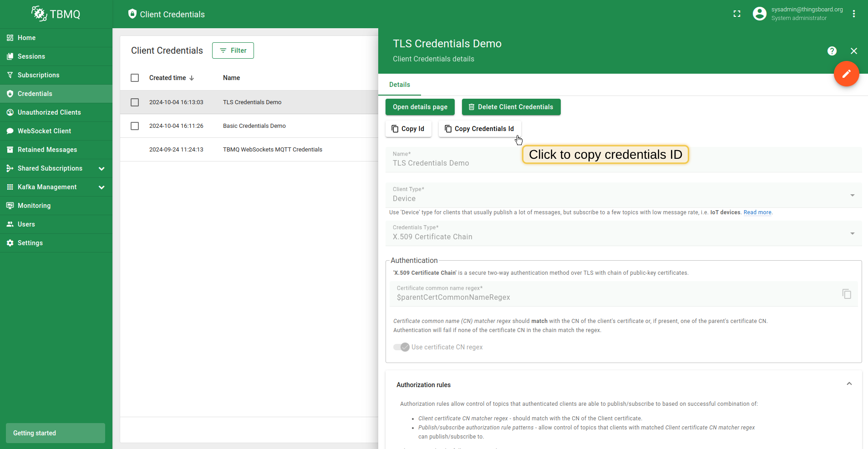Click the Name input field
This screenshot has width=868, height=449.
(455, 163)
